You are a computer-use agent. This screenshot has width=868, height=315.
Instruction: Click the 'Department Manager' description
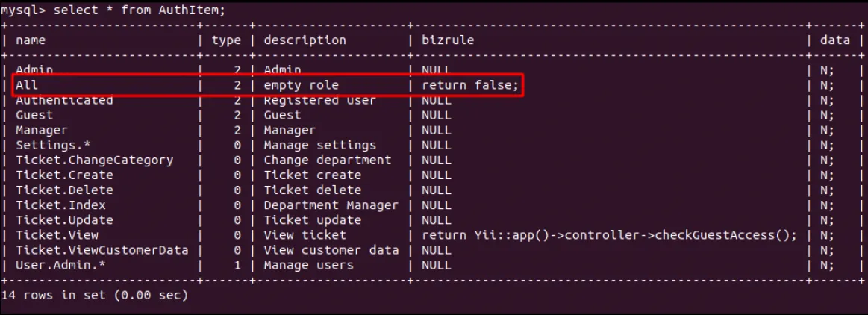(x=331, y=205)
